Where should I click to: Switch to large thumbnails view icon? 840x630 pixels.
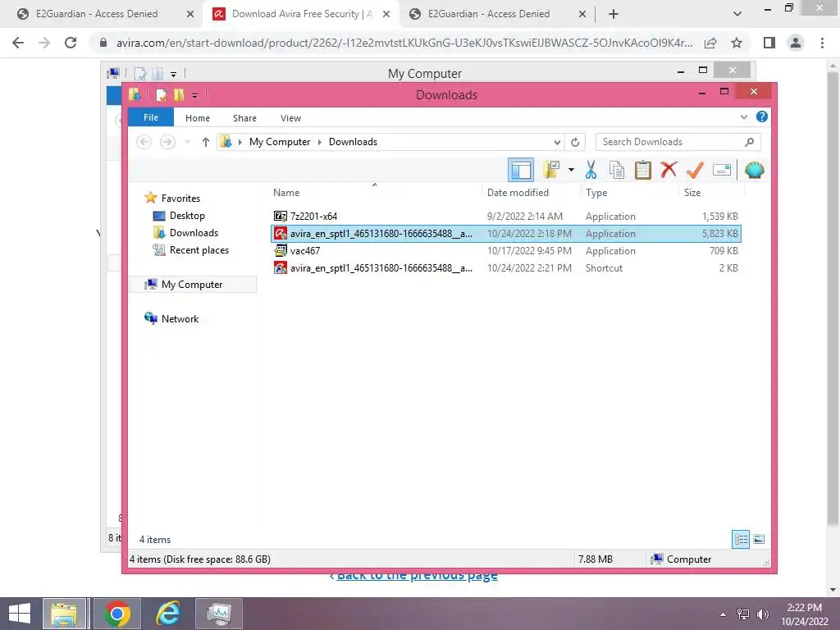click(x=759, y=539)
